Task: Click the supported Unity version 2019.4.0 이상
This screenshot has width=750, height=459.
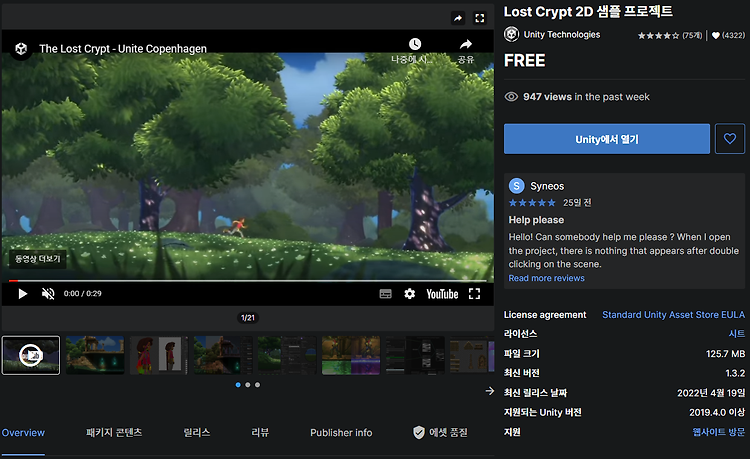Action: (x=717, y=413)
